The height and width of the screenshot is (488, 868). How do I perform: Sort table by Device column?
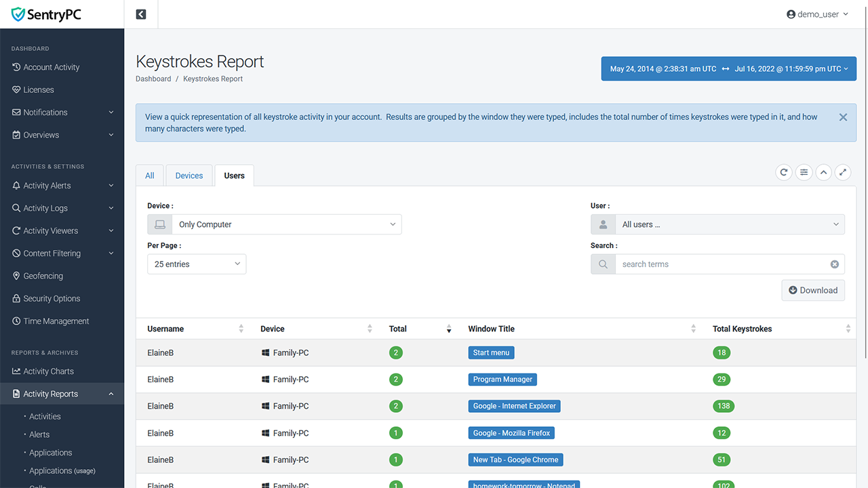coord(317,329)
